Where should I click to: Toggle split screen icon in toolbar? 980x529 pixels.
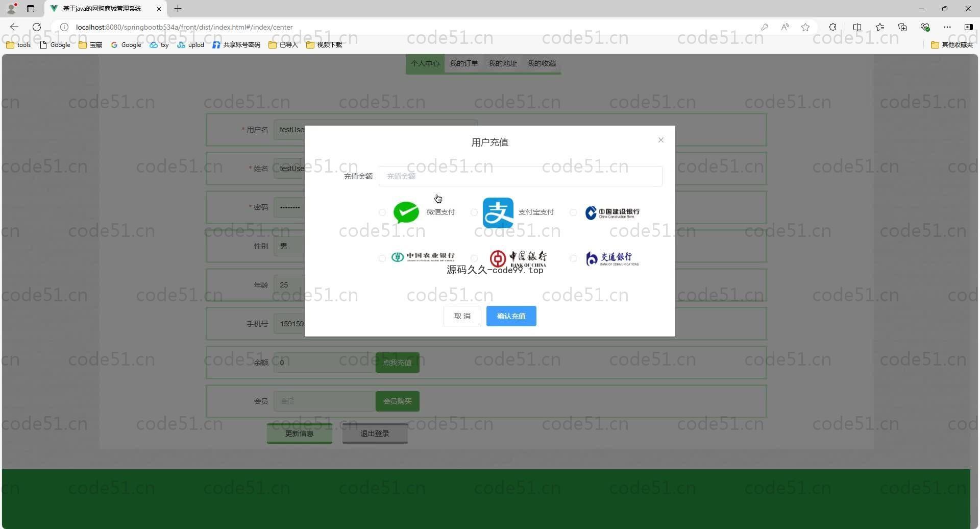coord(857,27)
